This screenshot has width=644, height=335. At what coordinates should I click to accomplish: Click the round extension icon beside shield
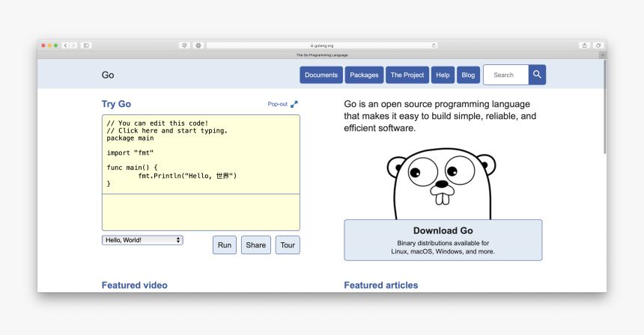[x=198, y=46]
